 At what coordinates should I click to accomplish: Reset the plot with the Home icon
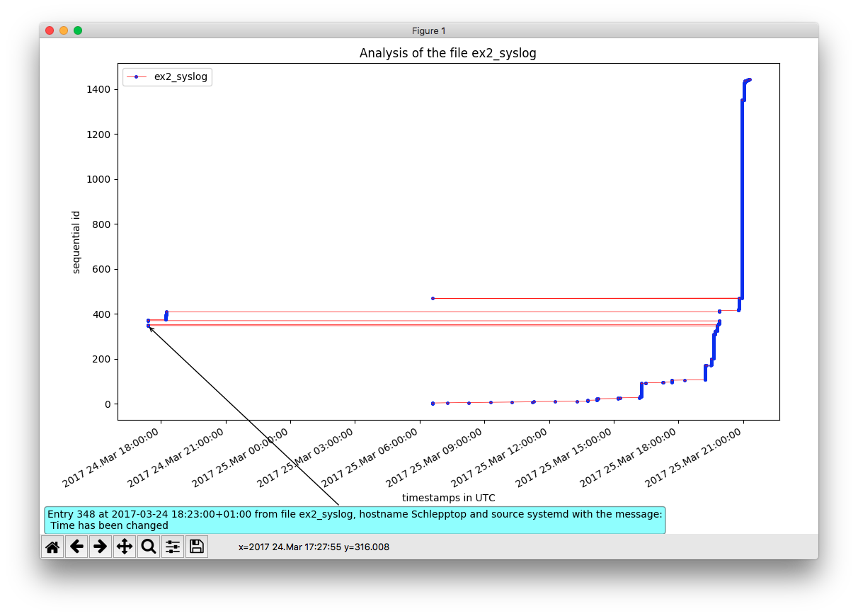point(52,547)
